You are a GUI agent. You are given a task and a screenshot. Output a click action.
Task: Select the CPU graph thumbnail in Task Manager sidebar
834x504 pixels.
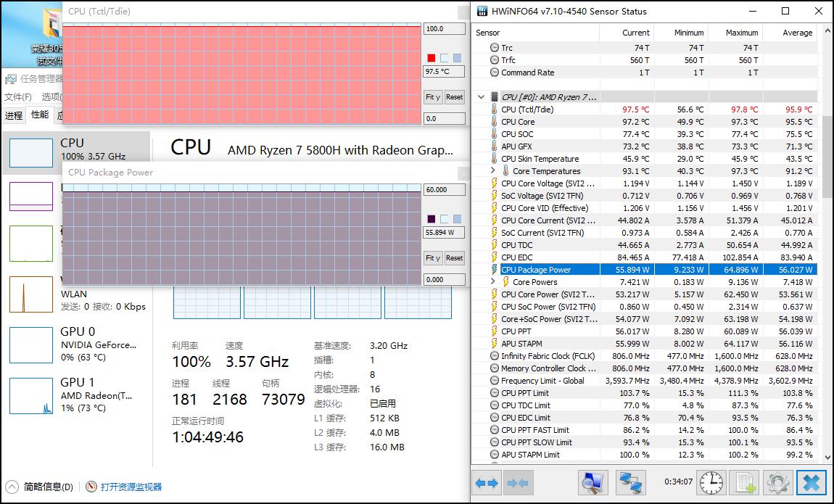31,152
